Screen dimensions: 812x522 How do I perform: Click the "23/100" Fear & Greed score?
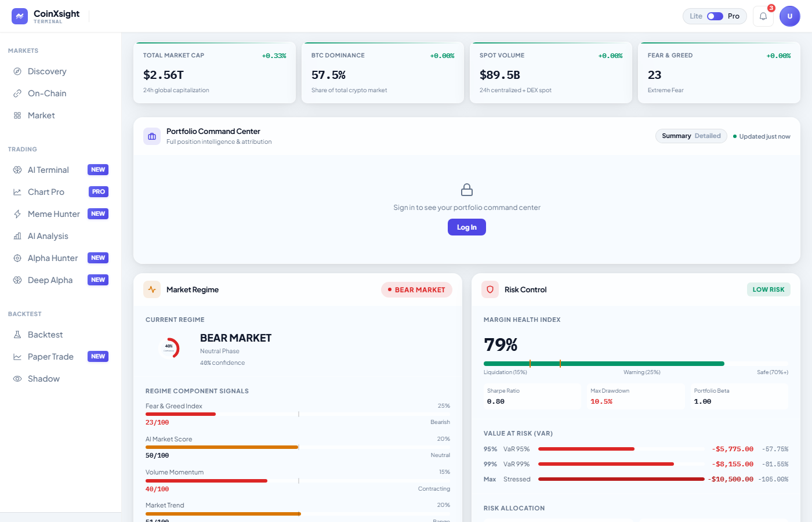[x=157, y=422]
